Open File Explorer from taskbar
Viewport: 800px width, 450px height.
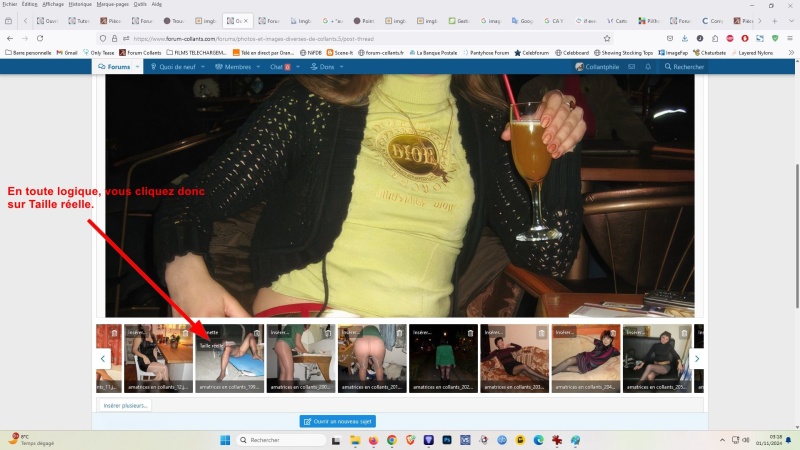(x=355, y=440)
